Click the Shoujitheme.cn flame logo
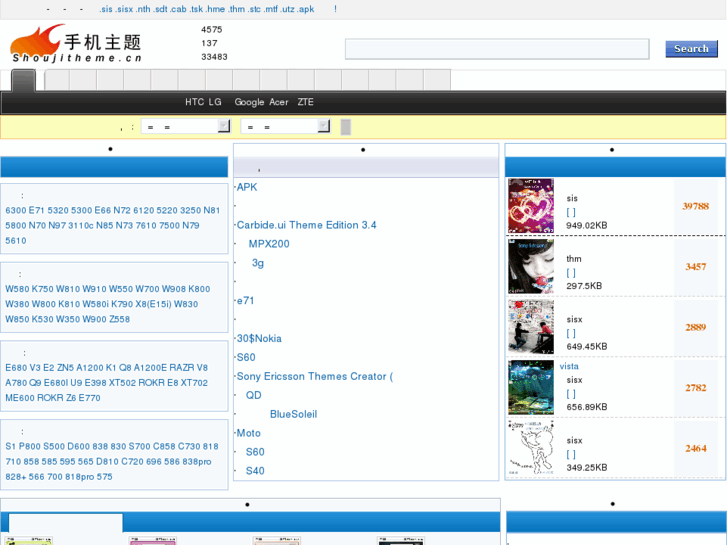The height and width of the screenshot is (545, 727). pyautogui.click(x=76, y=43)
